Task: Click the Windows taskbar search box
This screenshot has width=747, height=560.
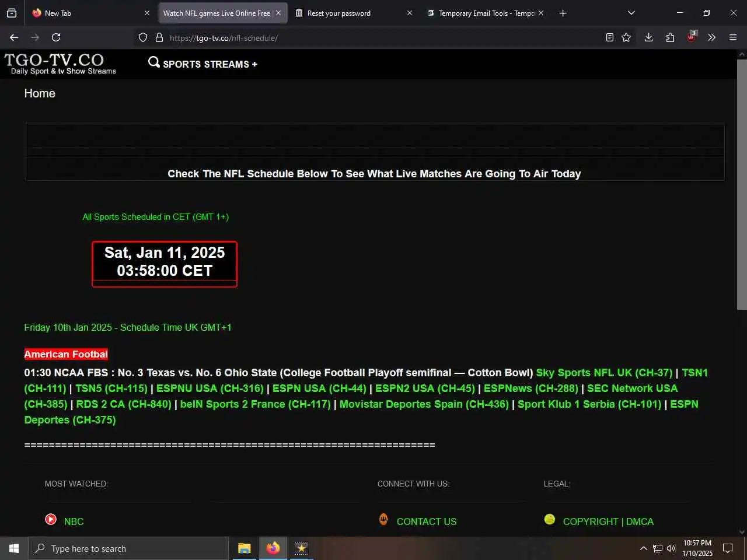Action: tap(128, 548)
